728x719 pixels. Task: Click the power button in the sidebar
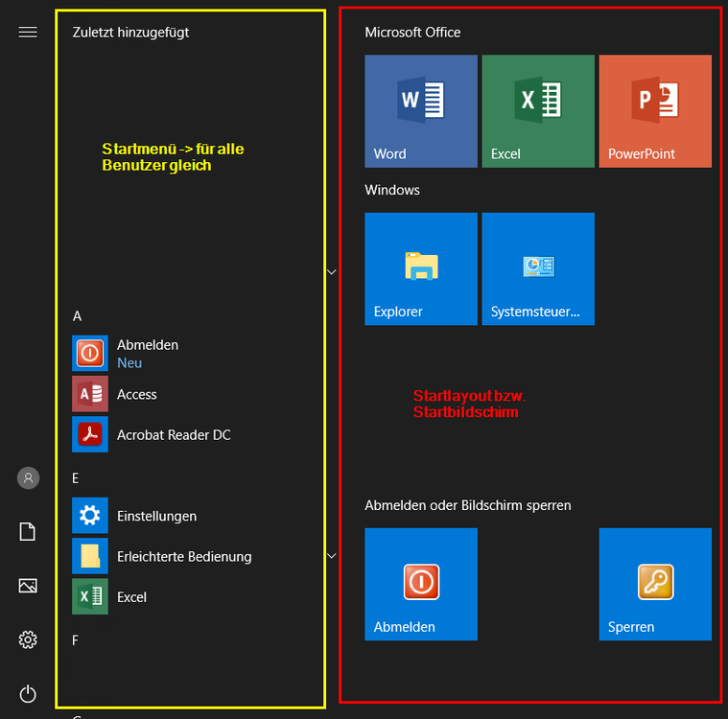[28, 693]
